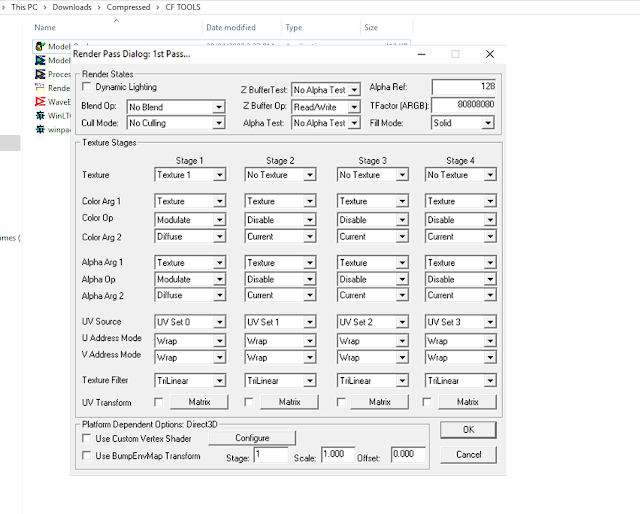
Task: Open the Stage 1 Color Arg 2 dropdown
Action: click(x=190, y=236)
